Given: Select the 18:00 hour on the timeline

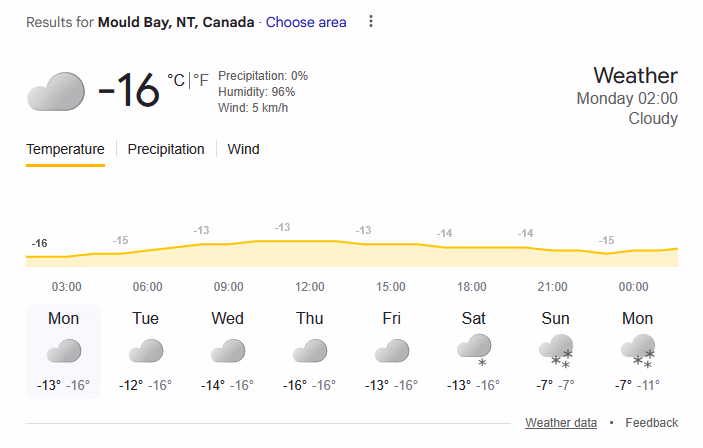Looking at the screenshot, I should 472,287.
